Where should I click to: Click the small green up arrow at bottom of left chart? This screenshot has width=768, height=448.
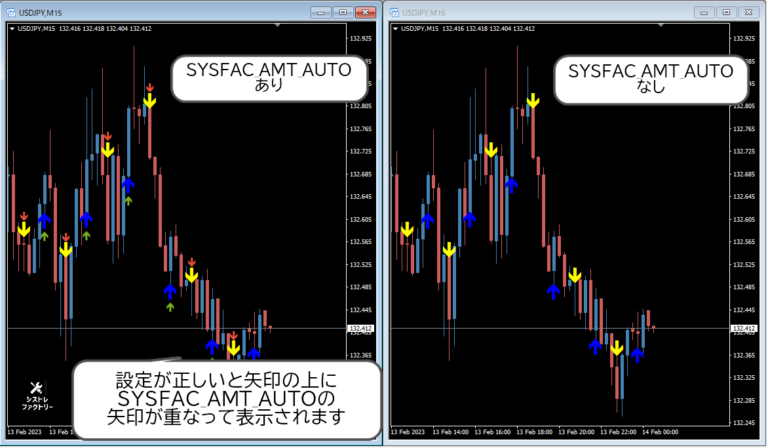170,308
